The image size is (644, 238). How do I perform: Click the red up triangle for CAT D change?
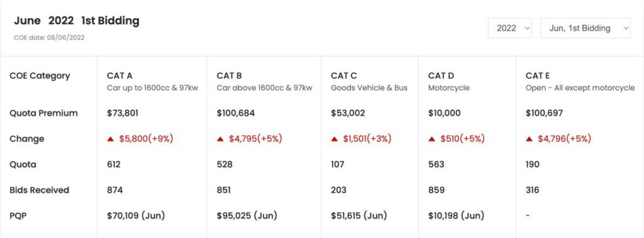pyautogui.click(x=431, y=139)
